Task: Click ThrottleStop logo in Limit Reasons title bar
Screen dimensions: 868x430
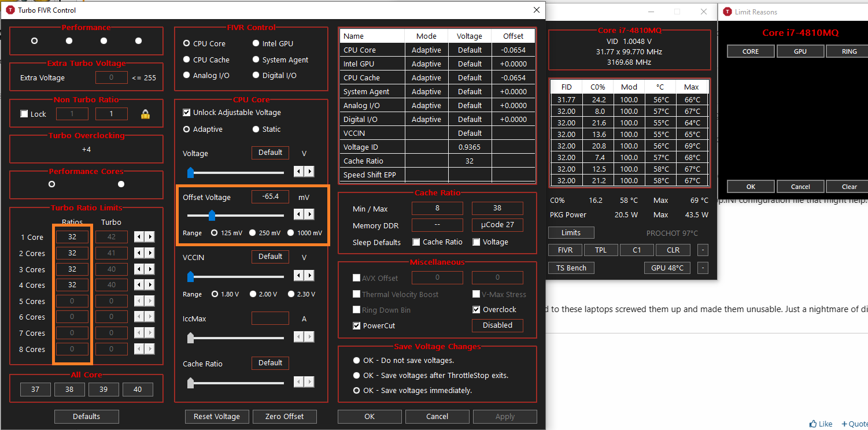Action: click(727, 12)
